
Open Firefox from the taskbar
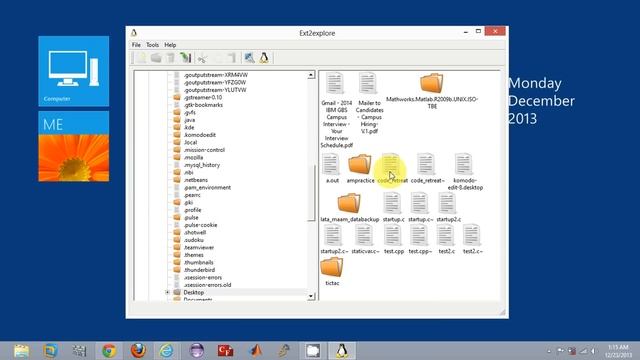[138, 351]
